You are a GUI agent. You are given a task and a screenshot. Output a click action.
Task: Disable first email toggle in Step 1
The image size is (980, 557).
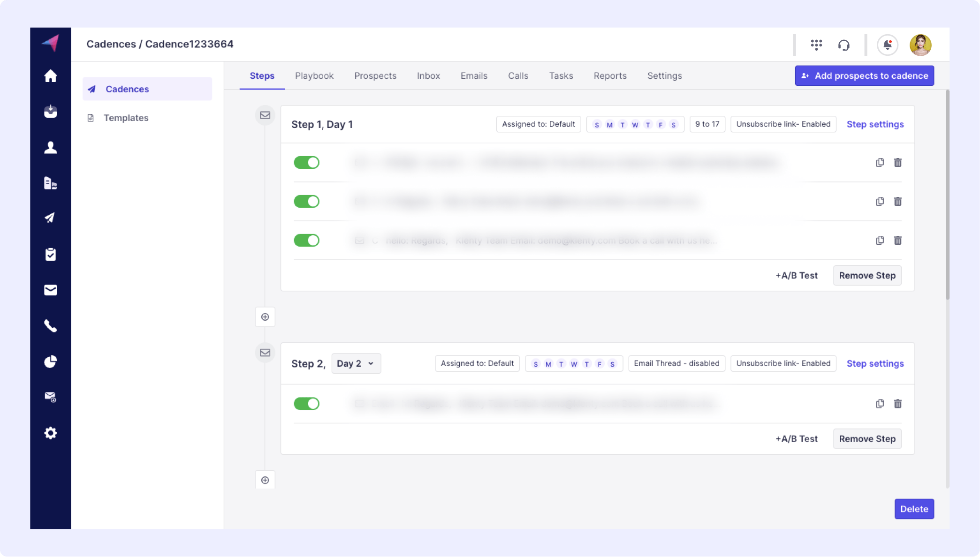pos(306,163)
